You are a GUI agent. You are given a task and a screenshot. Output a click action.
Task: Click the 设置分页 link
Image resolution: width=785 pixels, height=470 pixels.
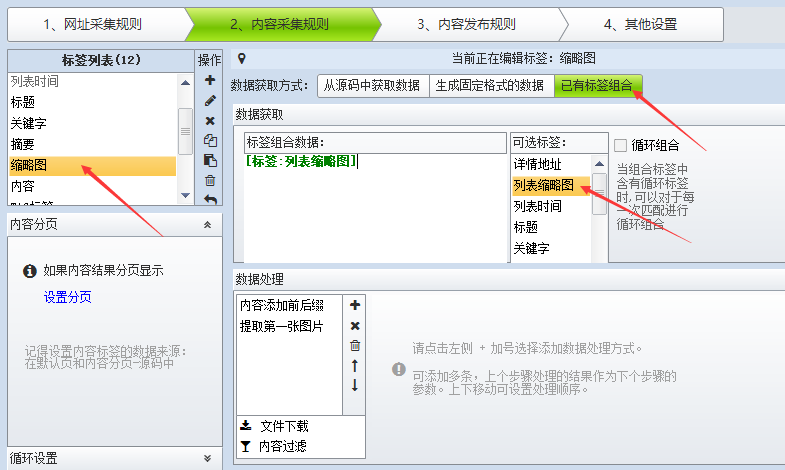(x=68, y=297)
